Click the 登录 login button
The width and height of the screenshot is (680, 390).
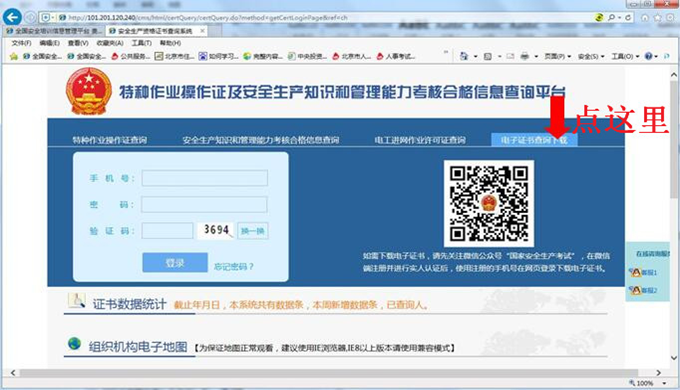[x=175, y=262]
